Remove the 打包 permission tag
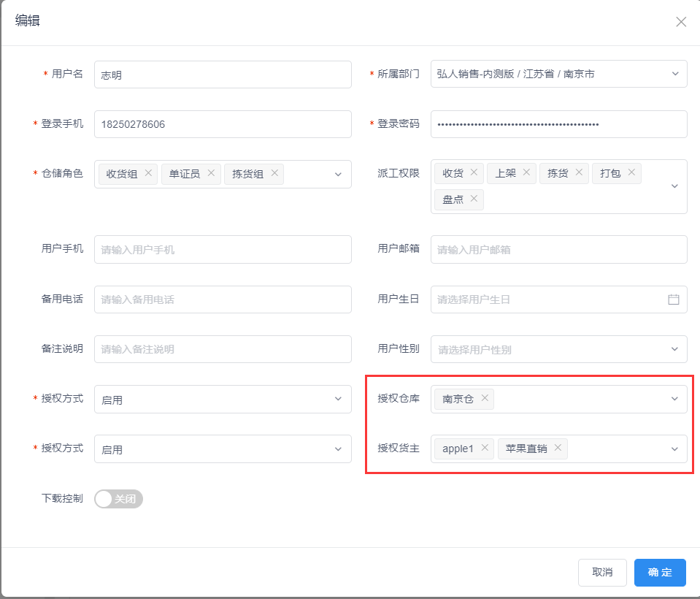The image size is (700, 599). point(631,172)
